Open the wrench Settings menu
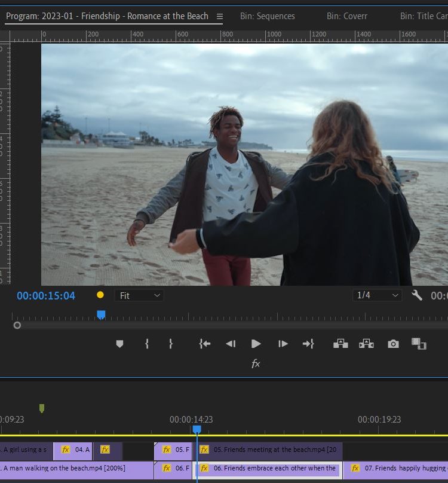448x483 pixels. (x=417, y=295)
